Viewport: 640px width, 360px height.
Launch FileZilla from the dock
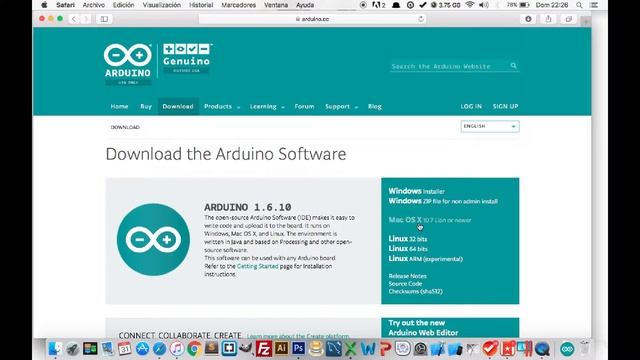[264, 349]
